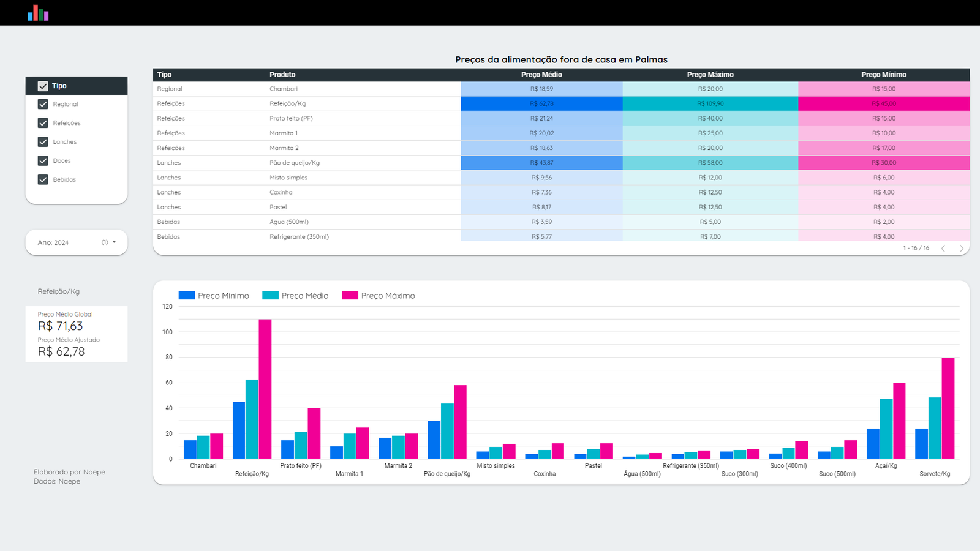Sort table by Preço Máximo header
Viewport: 980px width, 551px height.
coord(710,75)
